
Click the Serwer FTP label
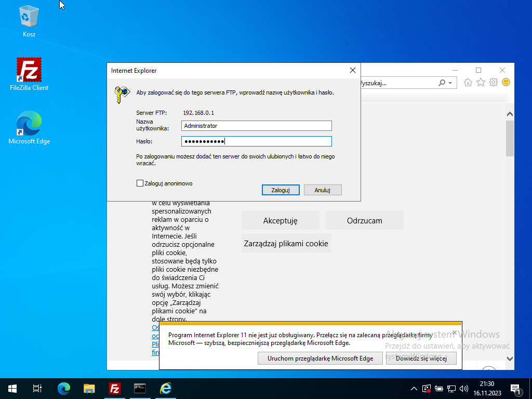pyautogui.click(x=151, y=113)
